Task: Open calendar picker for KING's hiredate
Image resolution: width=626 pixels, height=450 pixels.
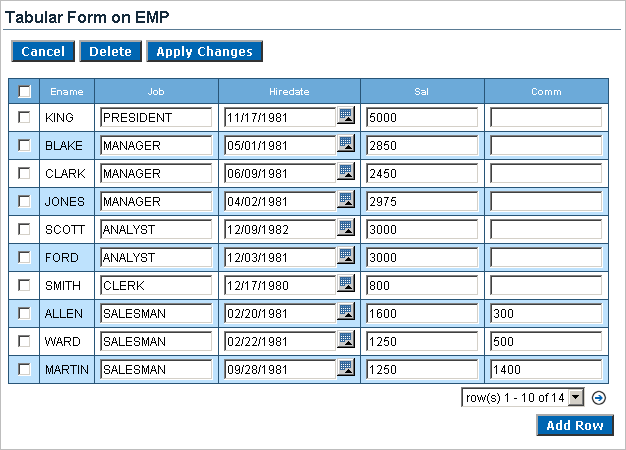Action: 346,116
